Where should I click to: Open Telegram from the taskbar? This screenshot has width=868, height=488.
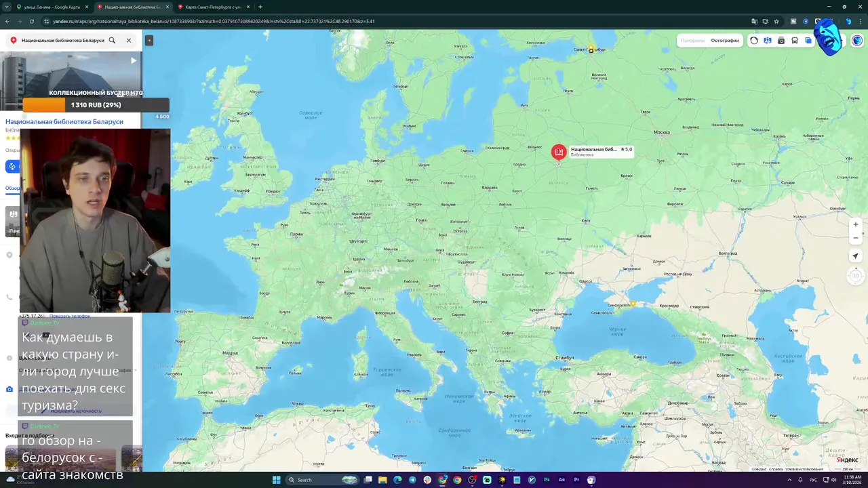pos(412,480)
